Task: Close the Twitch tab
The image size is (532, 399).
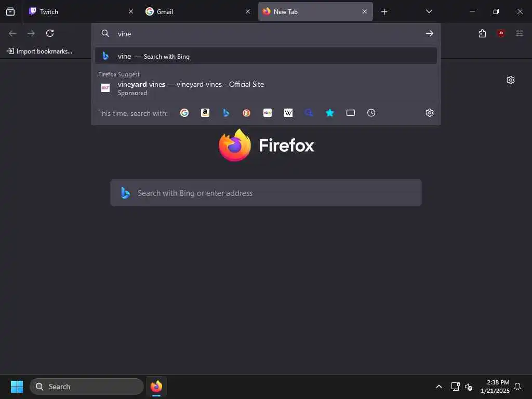Action: coord(131,11)
